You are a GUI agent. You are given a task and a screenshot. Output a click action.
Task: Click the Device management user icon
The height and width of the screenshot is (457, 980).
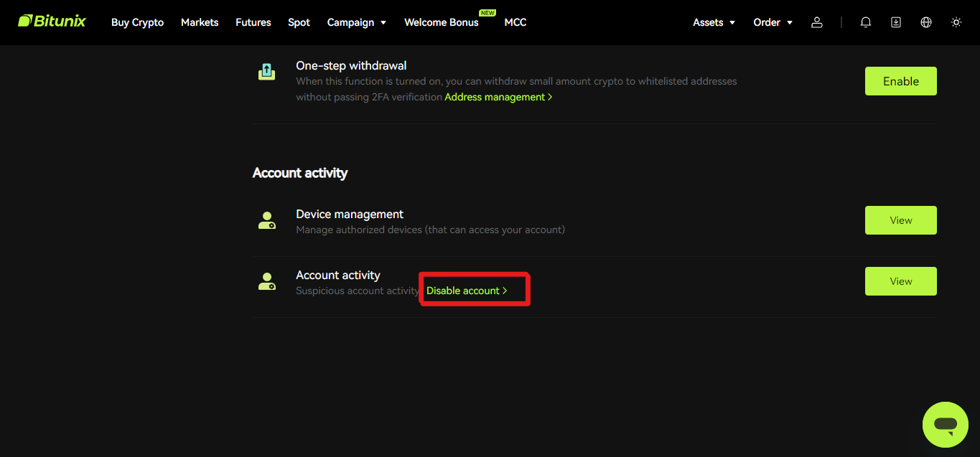(x=266, y=220)
